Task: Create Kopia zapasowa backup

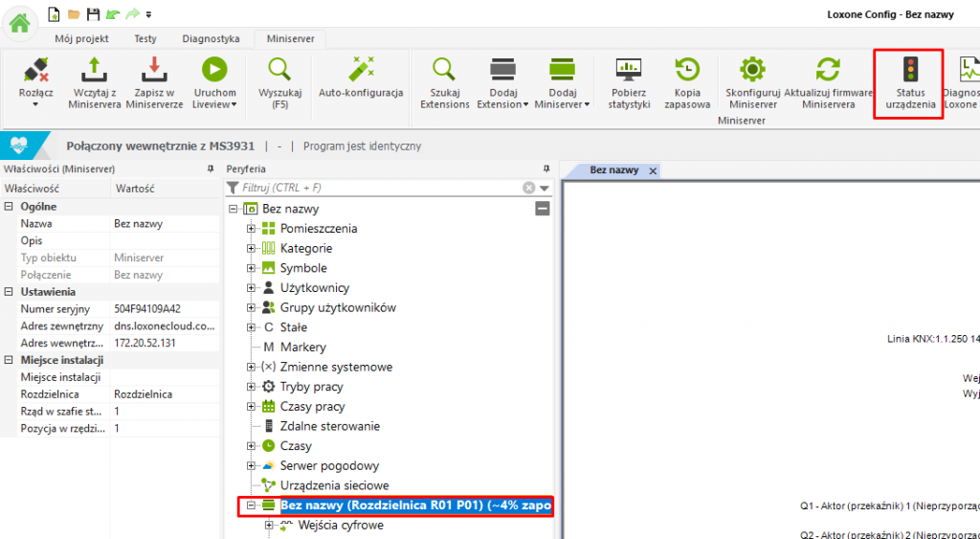Action: 686,71
